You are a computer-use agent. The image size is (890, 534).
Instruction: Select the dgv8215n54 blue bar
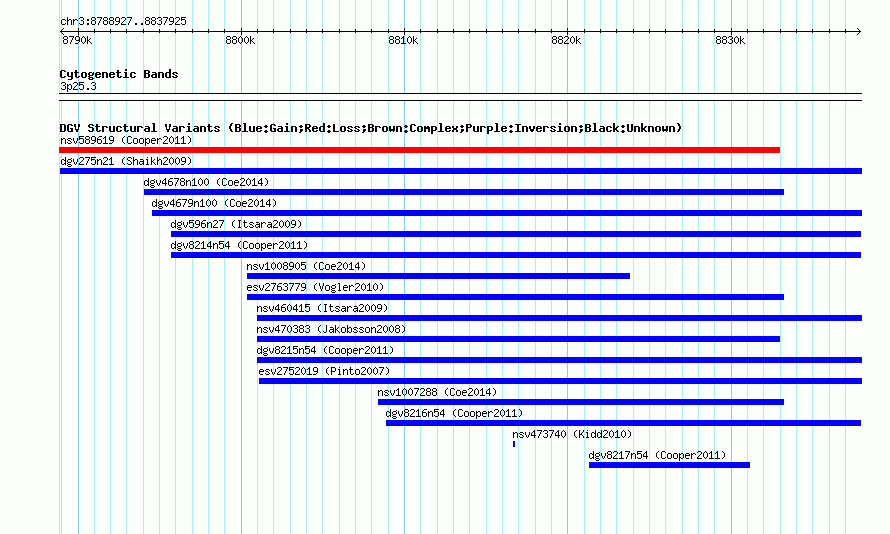point(559,360)
